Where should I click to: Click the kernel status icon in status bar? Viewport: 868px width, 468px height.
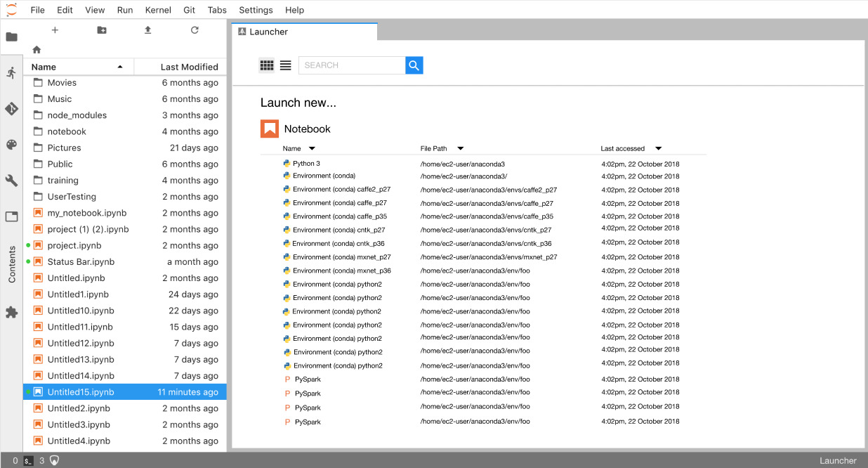(54, 461)
